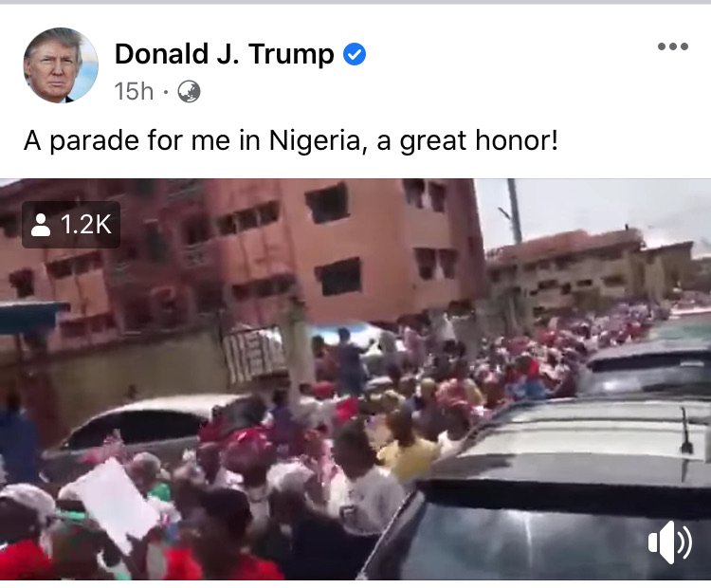
Task: Open the post via the 15h timestamp
Action: 134,92
